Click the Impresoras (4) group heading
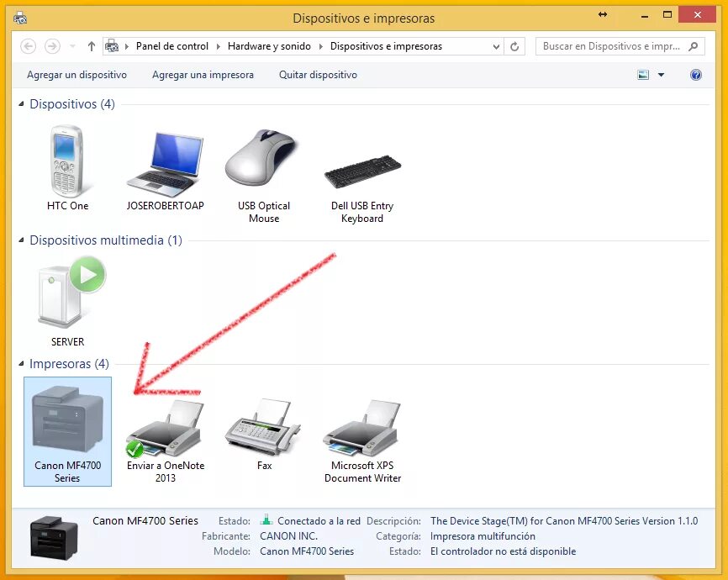The height and width of the screenshot is (580, 728). pos(69,364)
